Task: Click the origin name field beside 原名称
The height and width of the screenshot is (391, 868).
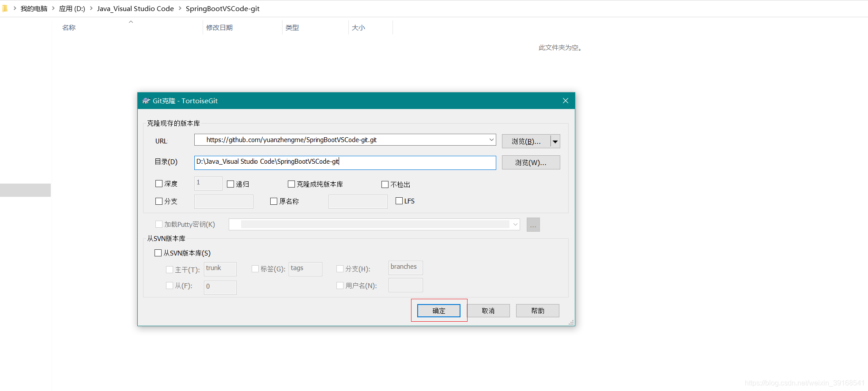Action: [358, 201]
